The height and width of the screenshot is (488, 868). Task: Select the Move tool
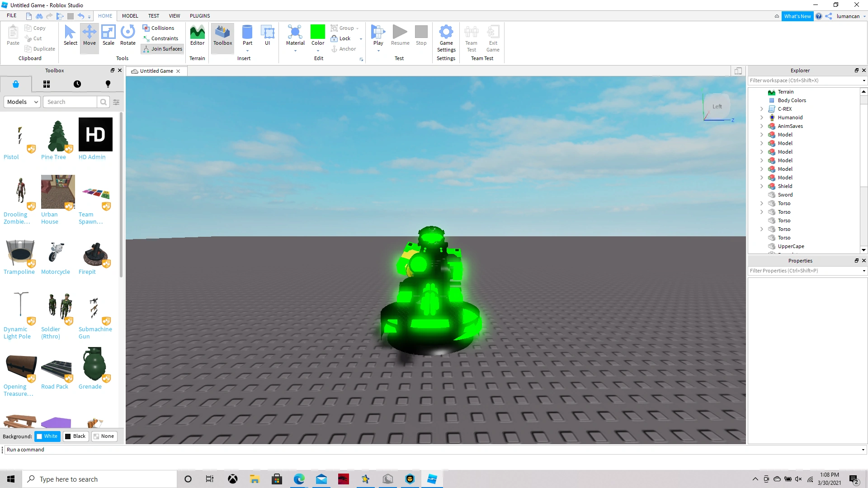click(x=89, y=36)
